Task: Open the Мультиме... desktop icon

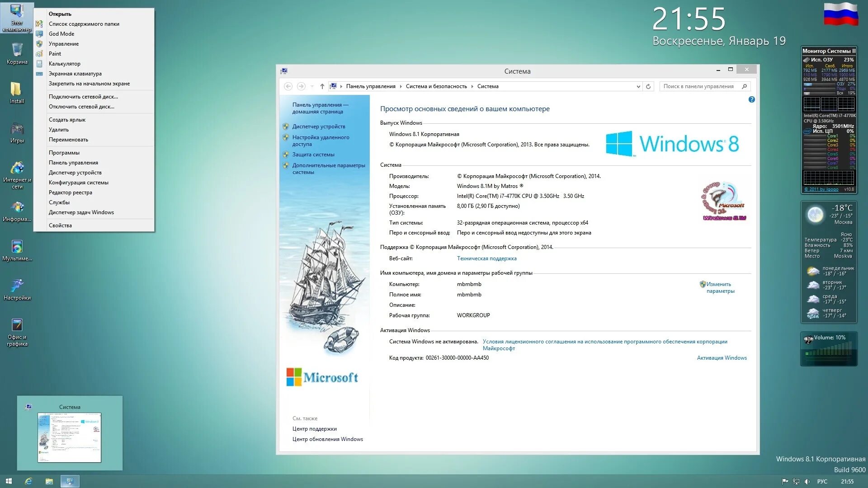Action: [17, 251]
